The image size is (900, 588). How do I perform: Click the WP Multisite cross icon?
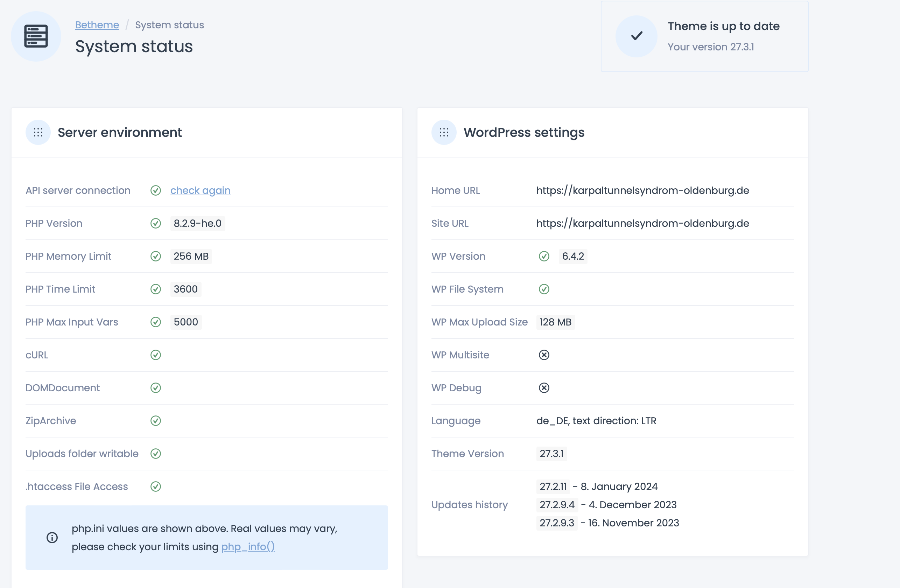[544, 355]
